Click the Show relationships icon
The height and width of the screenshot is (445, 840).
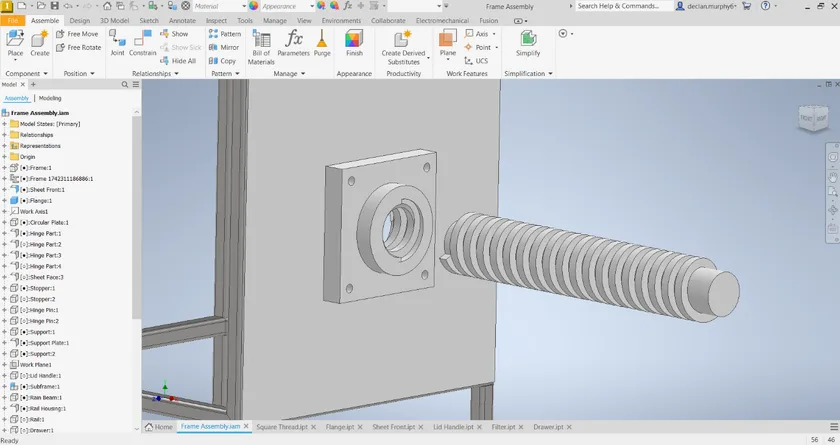click(x=174, y=34)
